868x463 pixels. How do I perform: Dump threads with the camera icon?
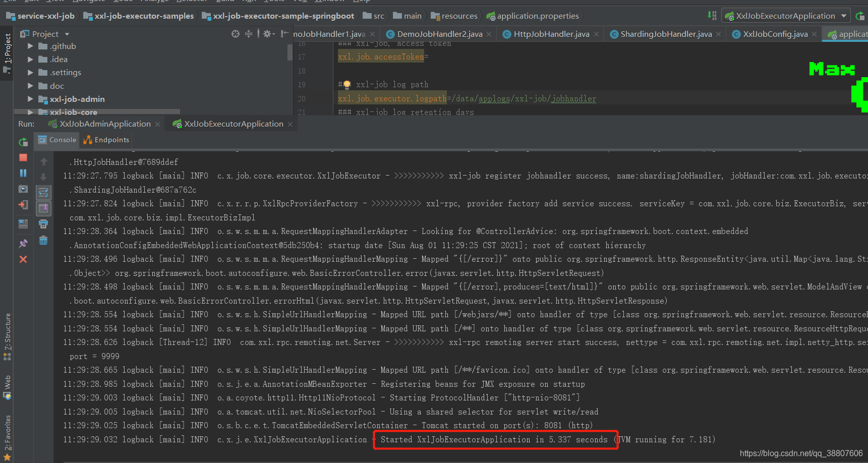[x=23, y=189]
